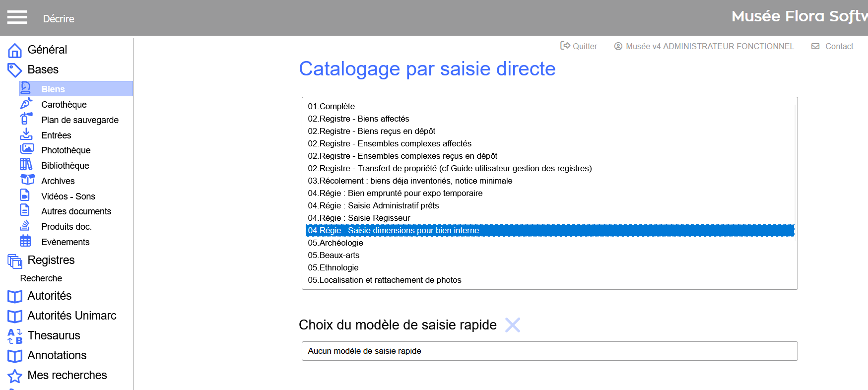
Task: Open Plan de sauvegarde base
Action: point(80,120)
